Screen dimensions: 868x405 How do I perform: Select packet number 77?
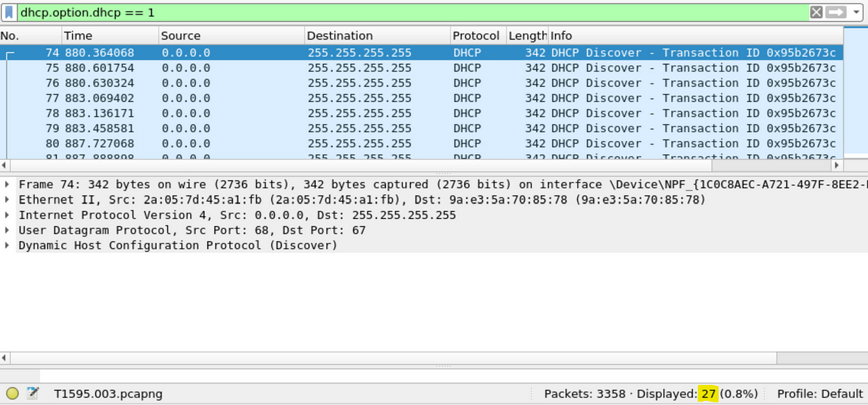point(422,99)
